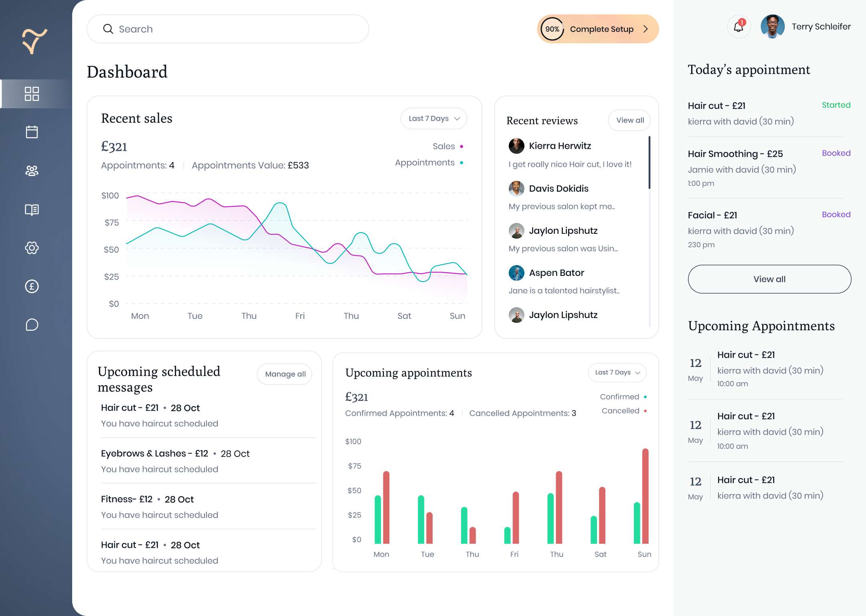Expand Recent sales Last 7 Days dropdown
This screenshot has height=616, width=866.
tap(434, 119)
